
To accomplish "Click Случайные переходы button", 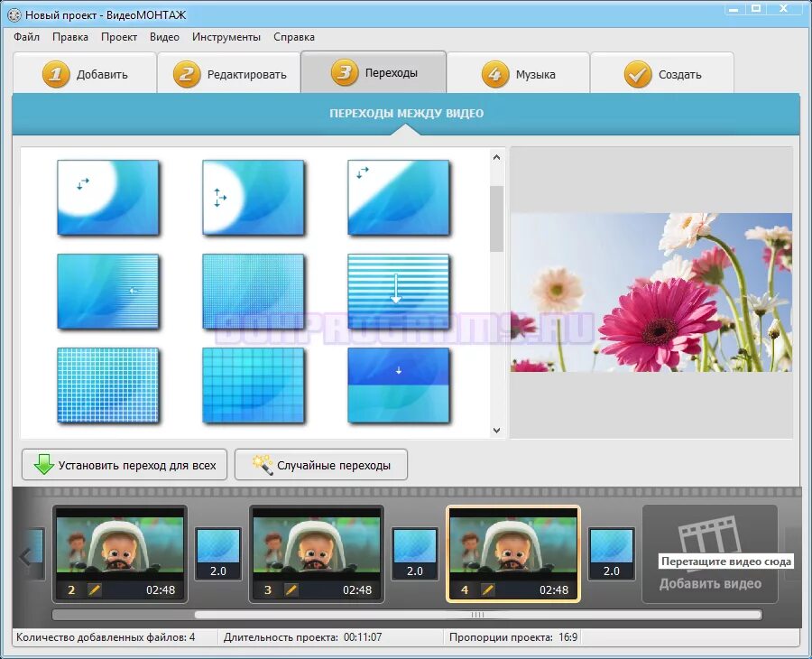I will click(321, 465).
